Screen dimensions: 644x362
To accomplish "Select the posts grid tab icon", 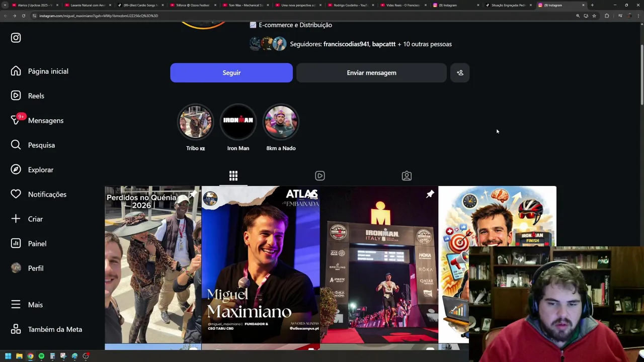I will pos(233,175).
